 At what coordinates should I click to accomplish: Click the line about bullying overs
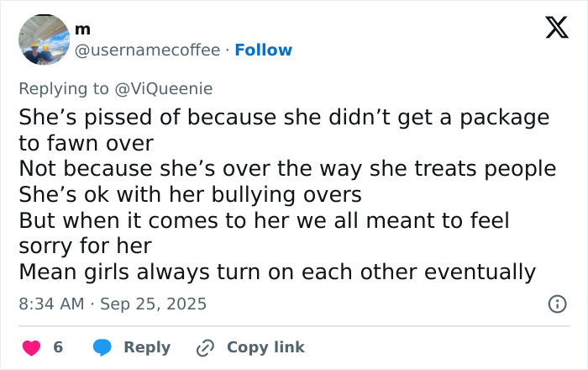pos(190,194)
